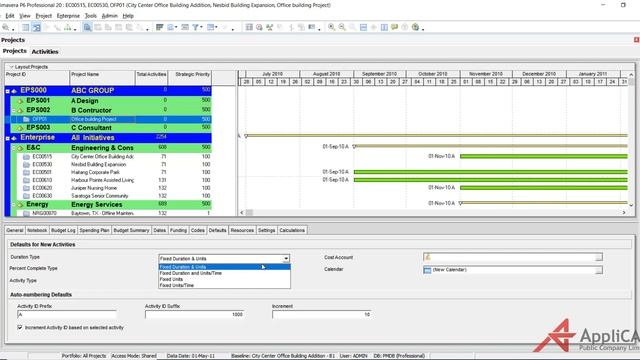The height and width of the screenshot is (360, 640).
Task: Click the Timescale toolbar icon
Action: tap(185, 27)
